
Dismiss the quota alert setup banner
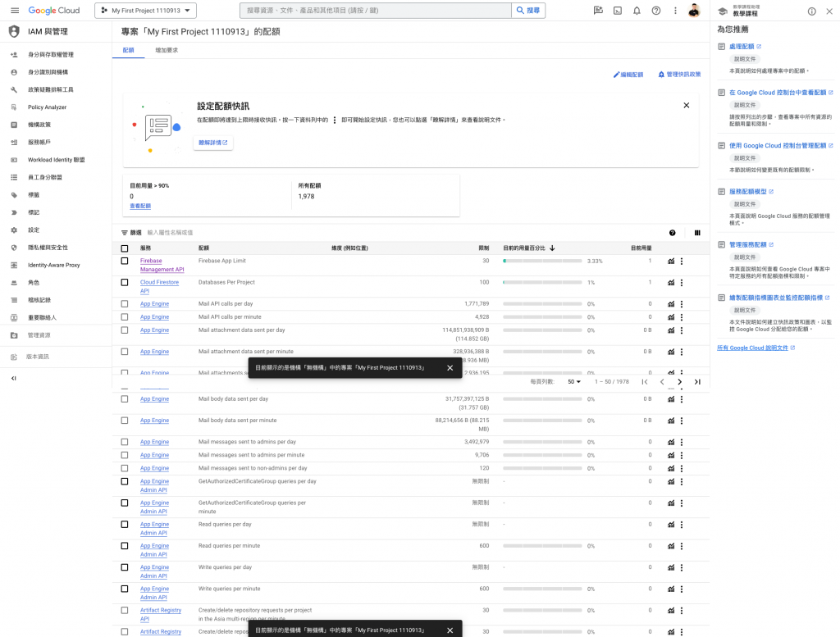[687, 106]
